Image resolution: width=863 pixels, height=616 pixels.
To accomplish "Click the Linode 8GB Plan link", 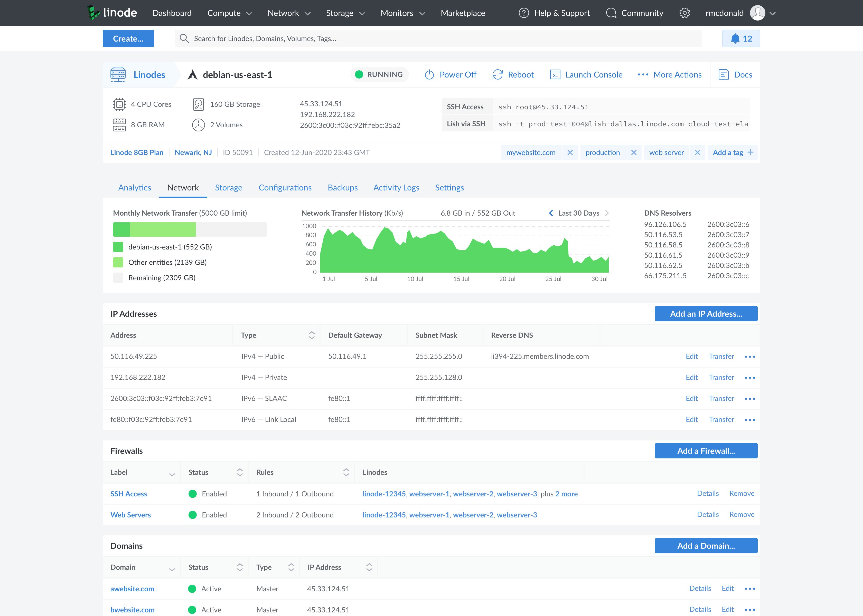I will [x=137, y=152].
